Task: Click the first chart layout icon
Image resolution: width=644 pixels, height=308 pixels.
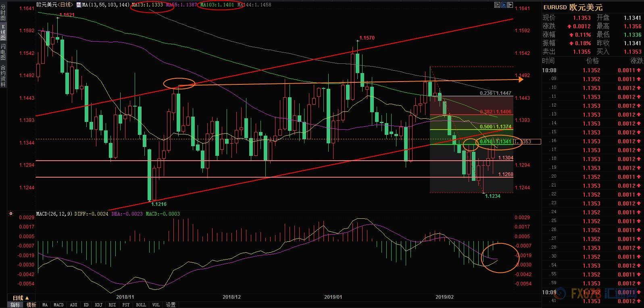Action: coord(497,5)
